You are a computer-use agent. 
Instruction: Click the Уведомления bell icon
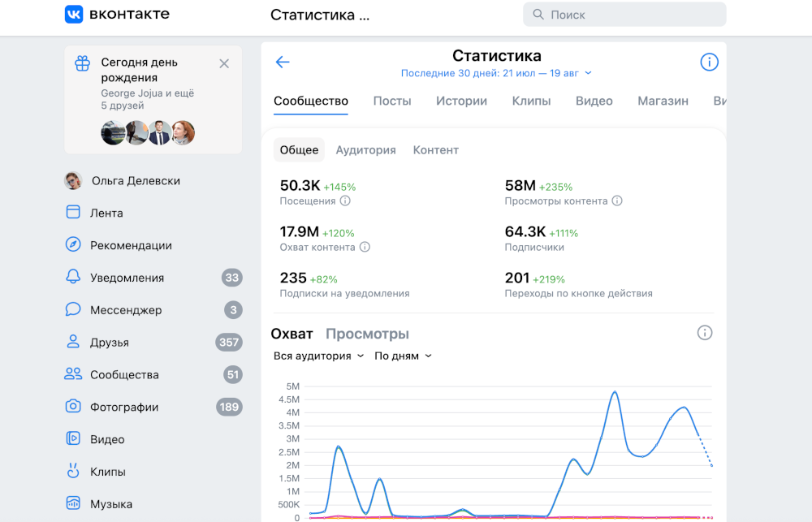(73, 277)
